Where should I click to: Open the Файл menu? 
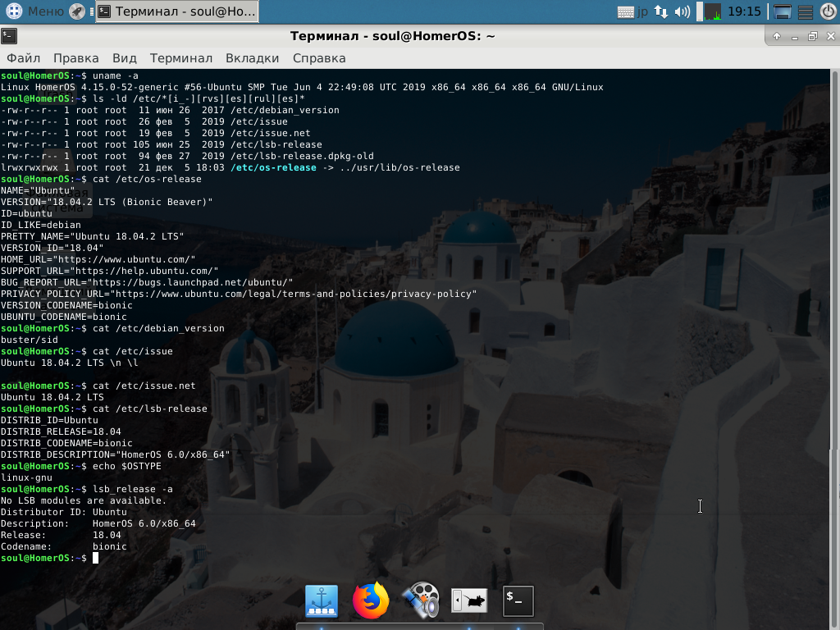coord(24,58)
